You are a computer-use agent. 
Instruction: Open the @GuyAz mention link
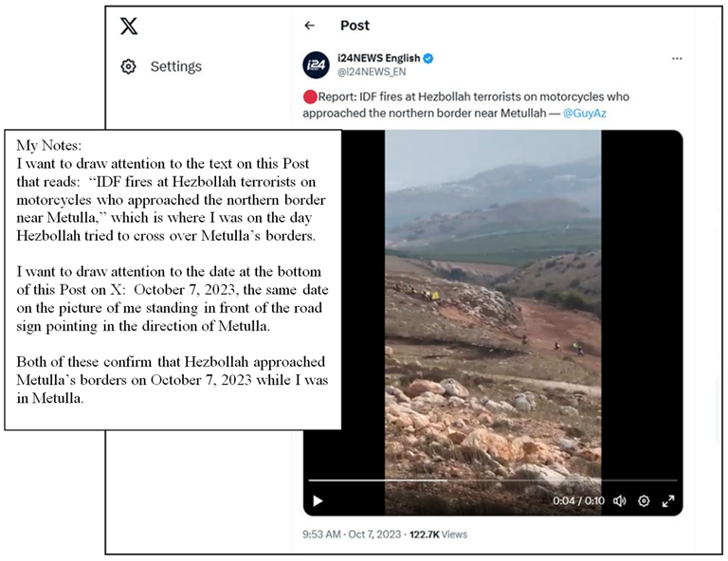click(x=585, y=113)
